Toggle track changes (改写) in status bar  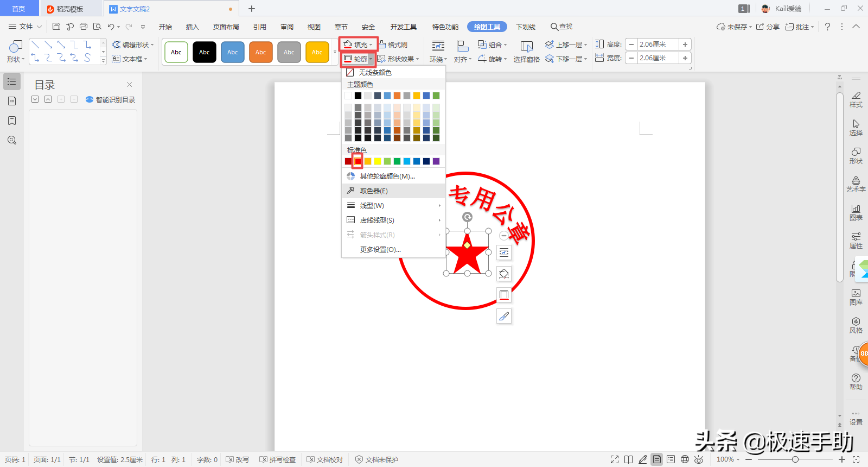point(237,459)
